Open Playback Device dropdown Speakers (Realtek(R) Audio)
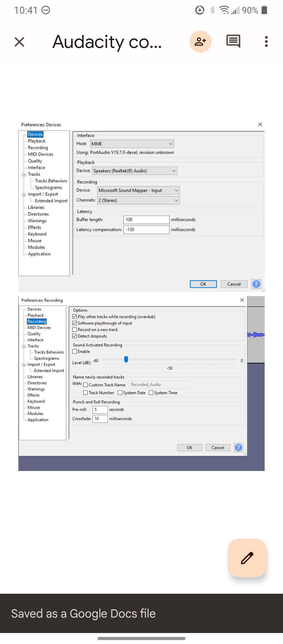 134,171
